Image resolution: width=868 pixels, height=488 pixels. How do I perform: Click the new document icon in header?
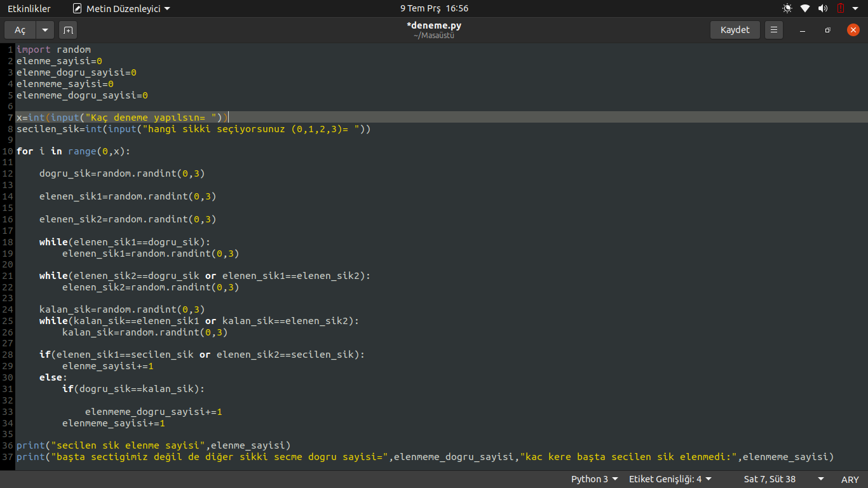68,30
